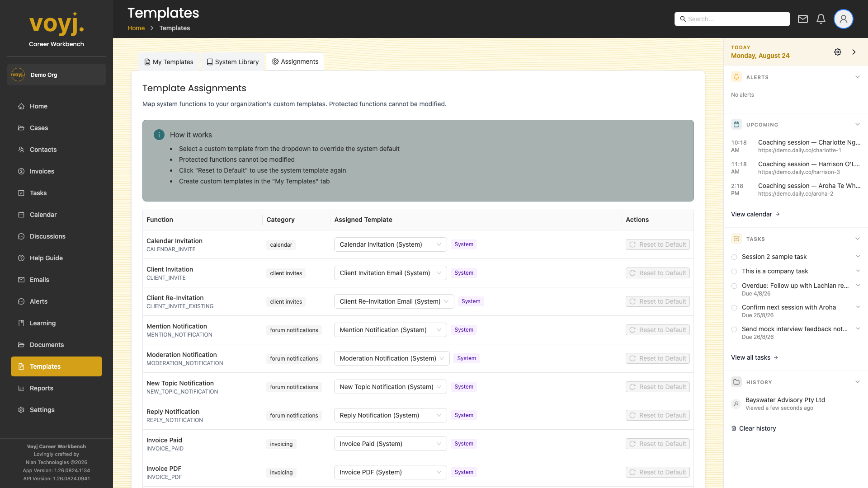
Task: Click the Home breadcrumb link
Action: coord(136,28)
